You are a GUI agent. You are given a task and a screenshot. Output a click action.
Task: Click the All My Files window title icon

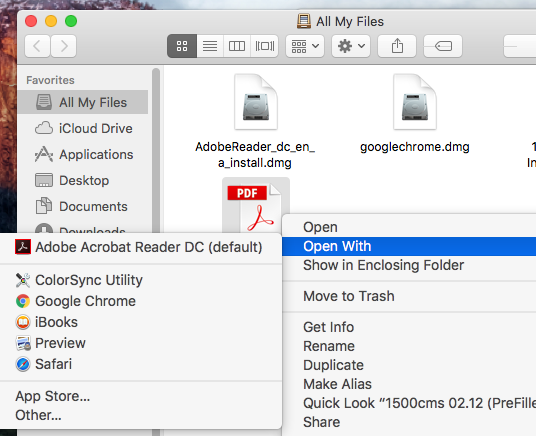coord(304,21)
